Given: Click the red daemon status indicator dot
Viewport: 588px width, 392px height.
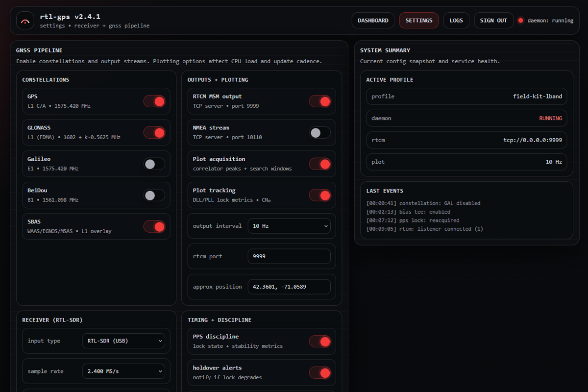Looking at the screenshot, I should 520,21.
